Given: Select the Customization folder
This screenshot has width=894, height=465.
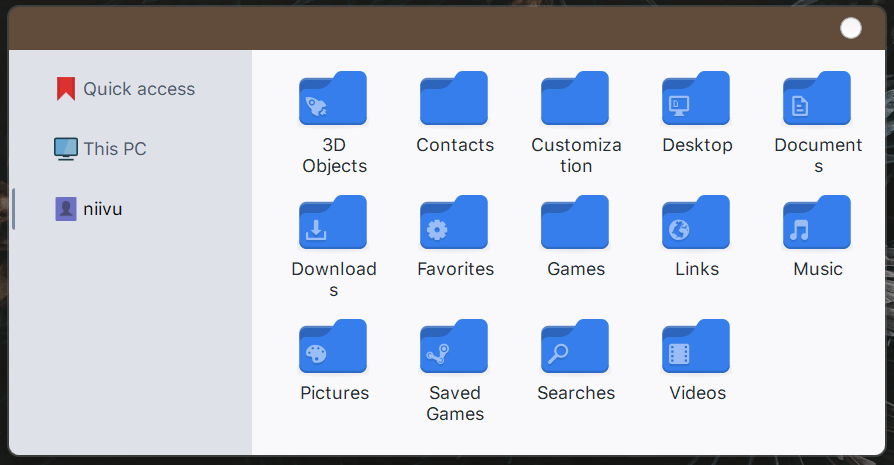Looking at the screenshot, I should click(x=576, y=100).
